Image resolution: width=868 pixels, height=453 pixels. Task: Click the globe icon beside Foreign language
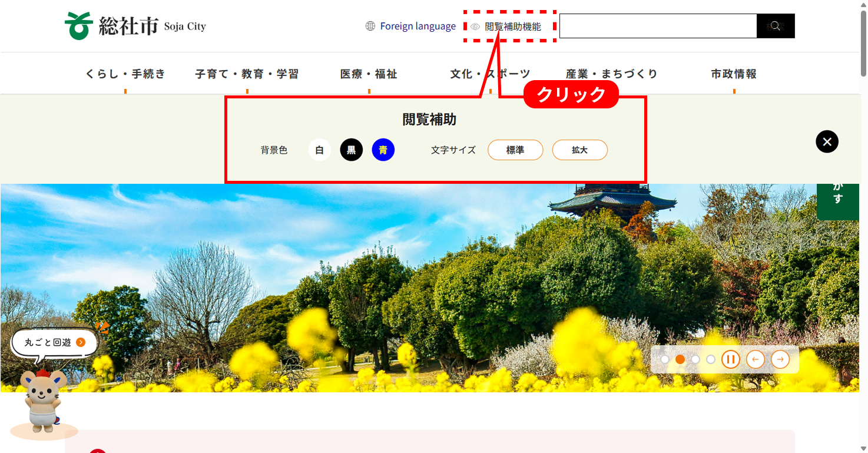[370, 26]
